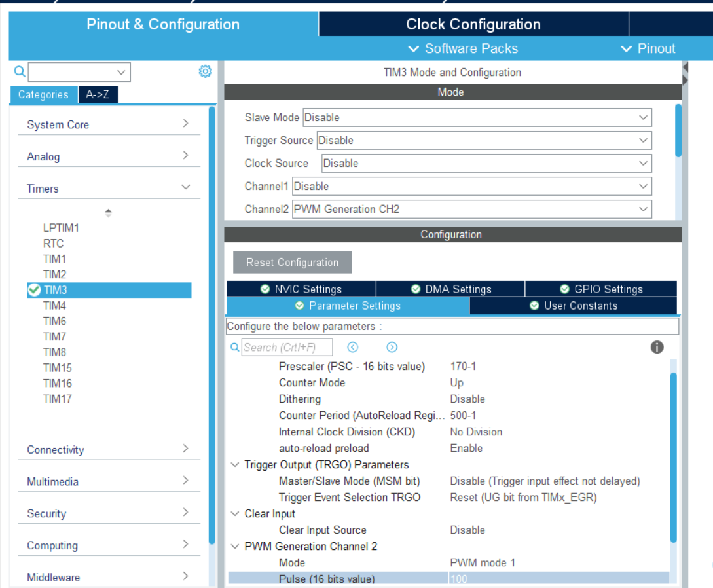713x588 pixels.
Task: Click the parameter list vertical scrollbar
Action: pos(674,457)
